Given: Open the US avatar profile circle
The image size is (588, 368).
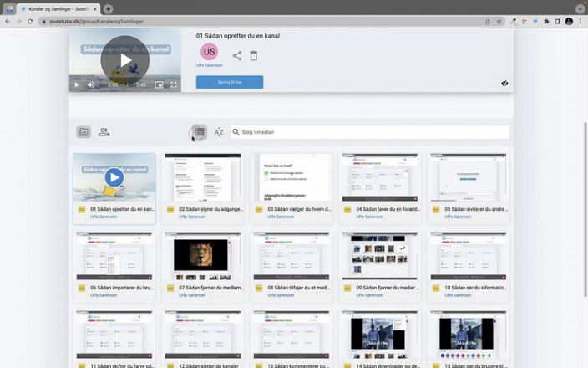Looking at the screenshot, I should pos(210,52).
